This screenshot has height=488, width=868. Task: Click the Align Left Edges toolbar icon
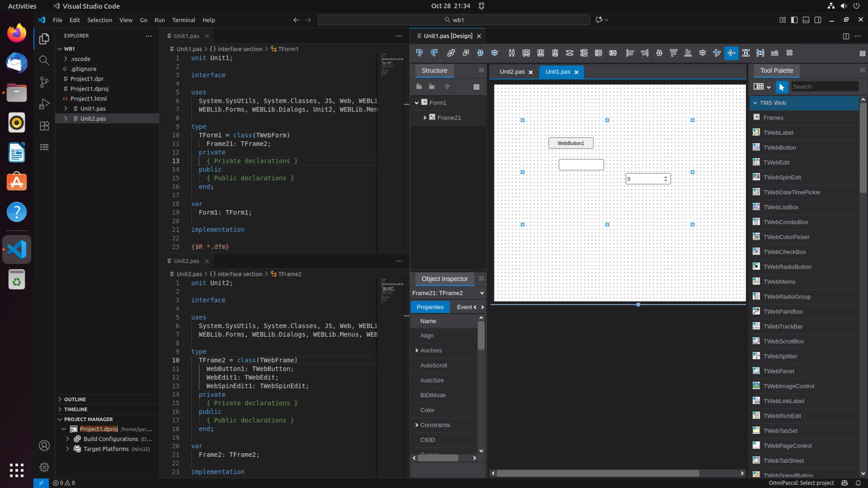pos(630,53)
